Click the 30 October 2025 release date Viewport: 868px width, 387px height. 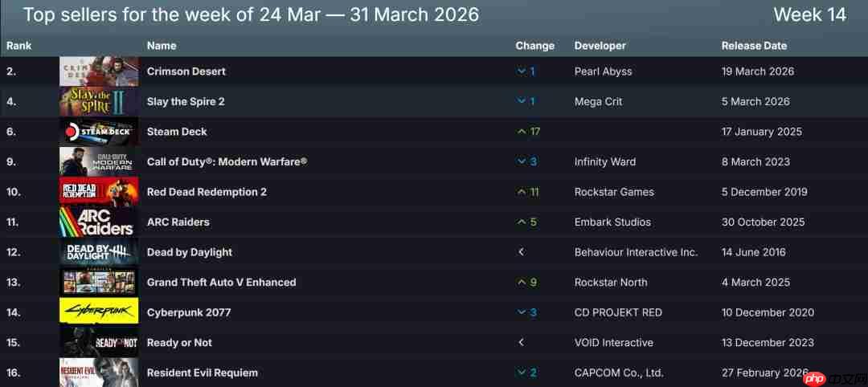763,222
